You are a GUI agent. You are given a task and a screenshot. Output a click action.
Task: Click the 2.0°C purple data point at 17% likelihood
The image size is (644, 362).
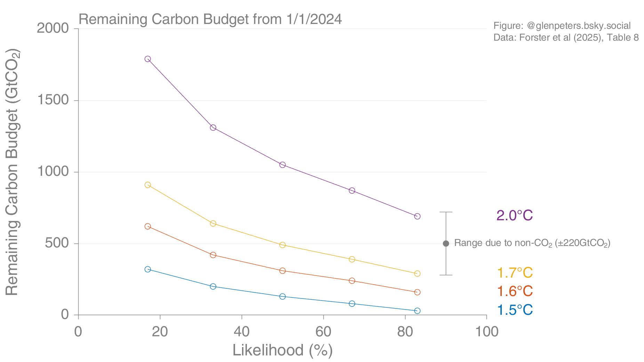tap(147, 59)
